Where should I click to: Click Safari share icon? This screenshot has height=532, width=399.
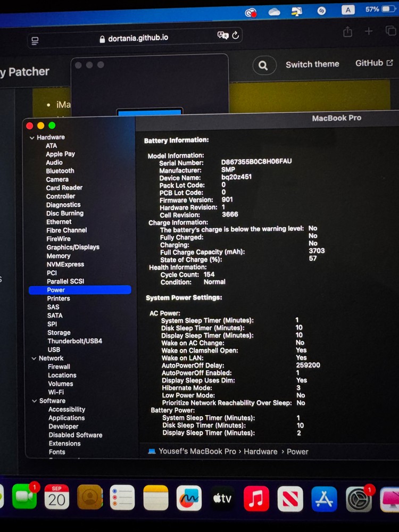point(347,32)
